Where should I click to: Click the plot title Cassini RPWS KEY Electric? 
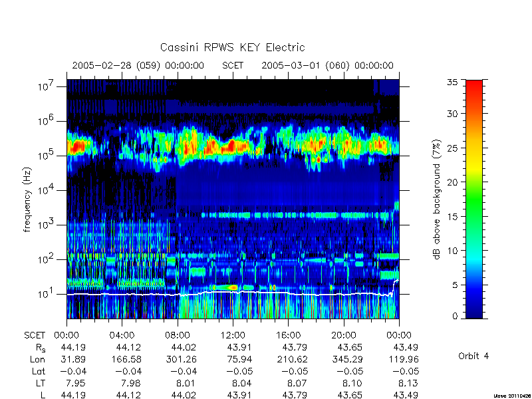pos(232,47)
